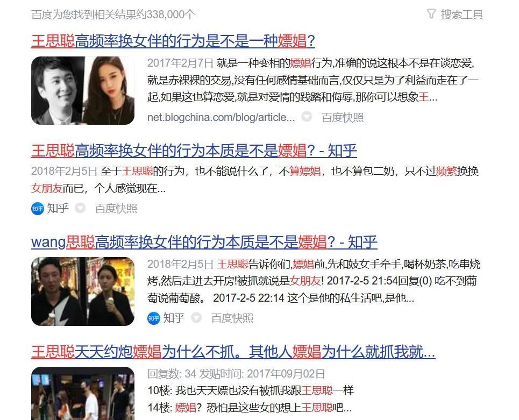Screen dimensions: 519x420
Task: Click snippet line 10楼: 我也天天嫖也没有被抓
Action: coord(251,390)
